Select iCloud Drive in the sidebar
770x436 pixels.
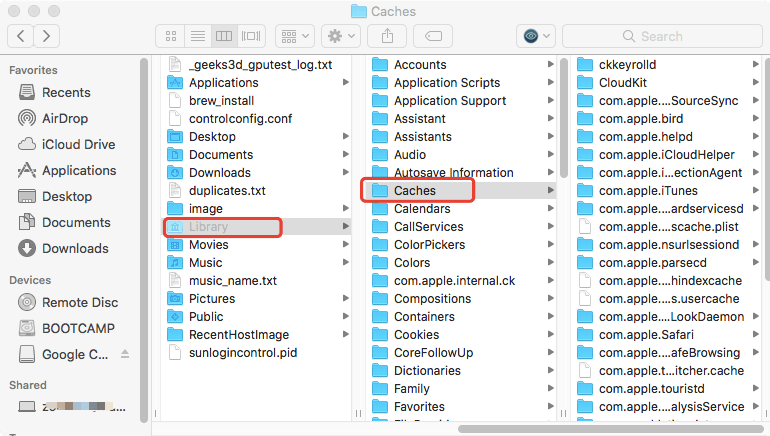78,144
